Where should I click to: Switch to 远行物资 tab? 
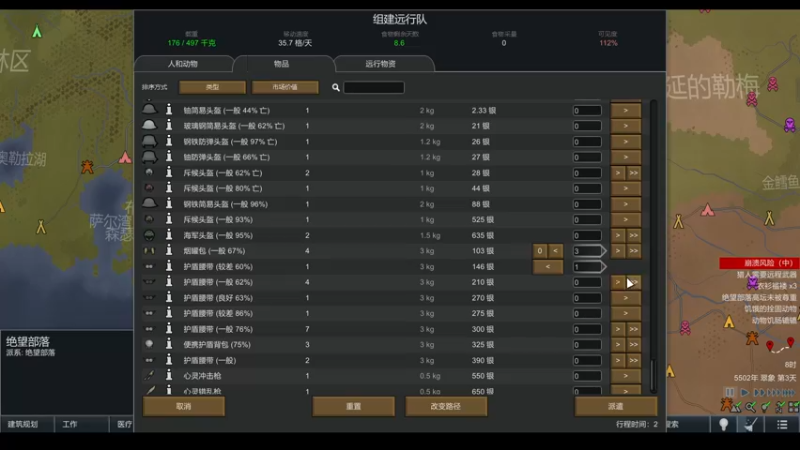381,64
